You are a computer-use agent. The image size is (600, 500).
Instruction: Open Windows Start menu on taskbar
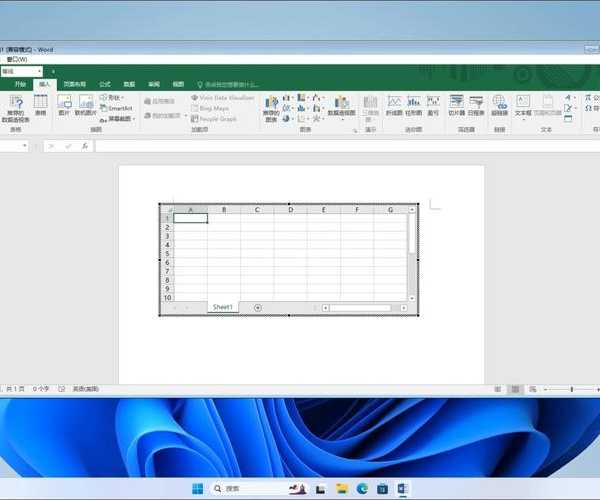click(x=200, y=488)
